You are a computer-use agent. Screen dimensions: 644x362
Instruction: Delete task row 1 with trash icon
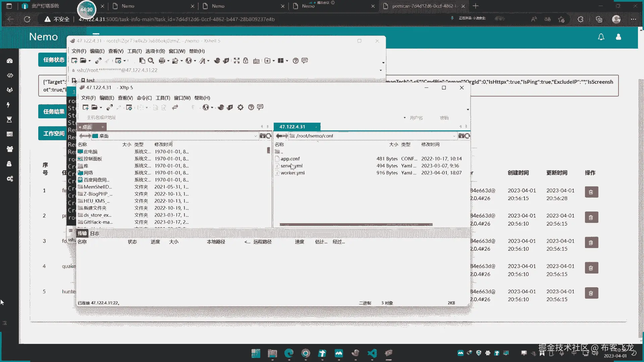click(591, 192)
